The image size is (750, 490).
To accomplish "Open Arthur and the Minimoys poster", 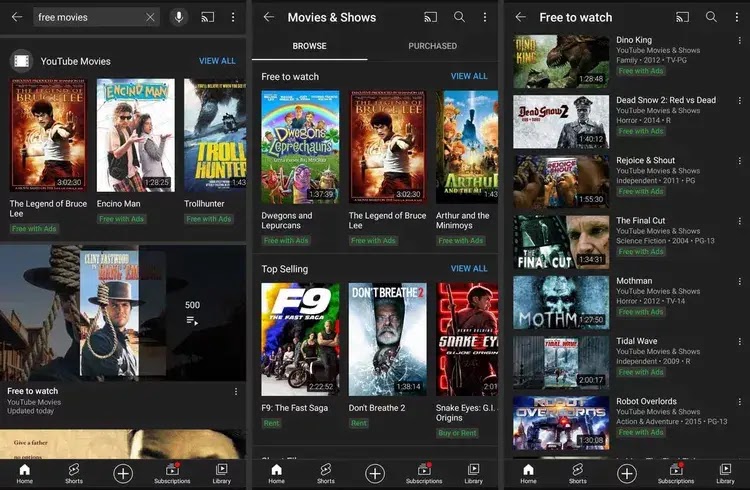I will click(x=467, y=147).
